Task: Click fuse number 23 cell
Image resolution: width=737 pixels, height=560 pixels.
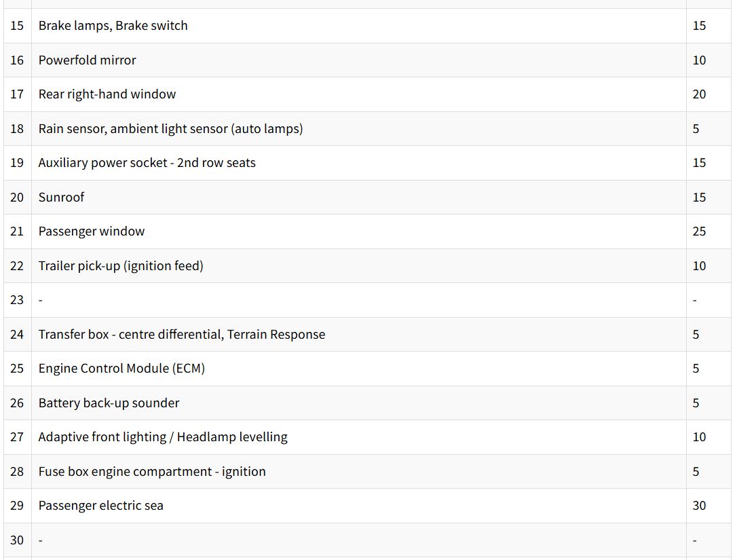Action: (x=17, y=300)
